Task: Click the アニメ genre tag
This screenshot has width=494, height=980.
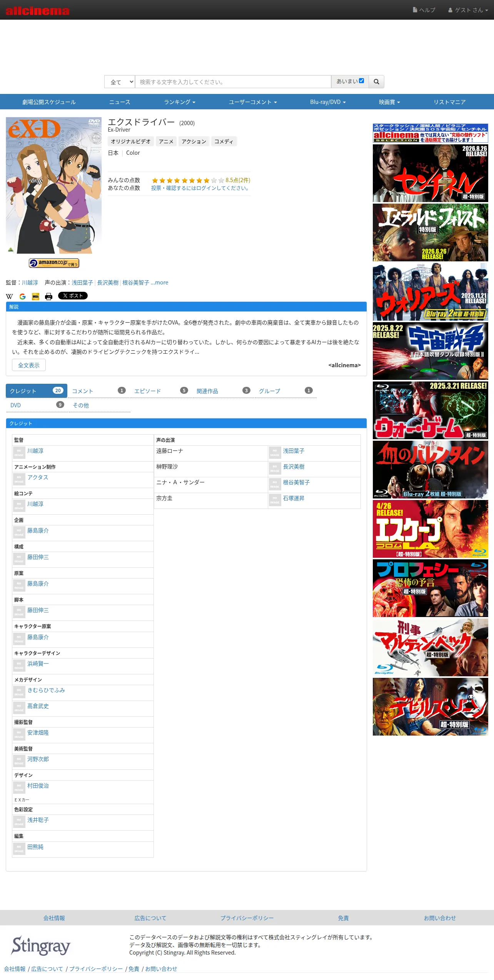Action: pos(166,141)
